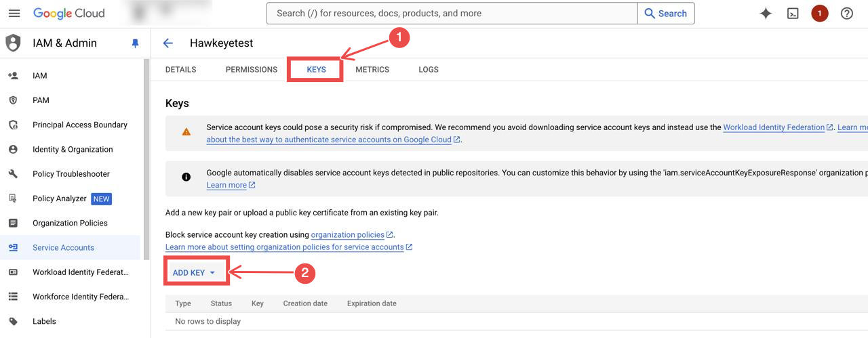Click the Key column header

coord(258,303)
